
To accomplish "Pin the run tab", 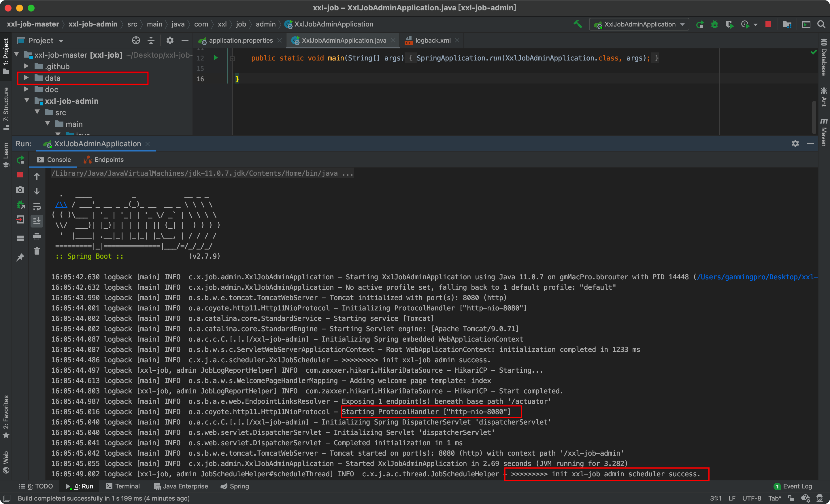I will (20, 257).
